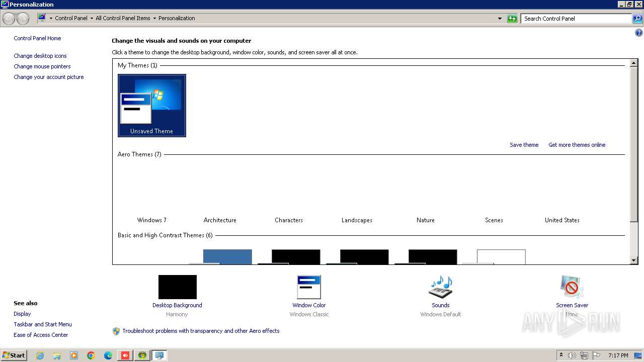
Task: Click the search magnifier icon
Action: click(637, 19)
